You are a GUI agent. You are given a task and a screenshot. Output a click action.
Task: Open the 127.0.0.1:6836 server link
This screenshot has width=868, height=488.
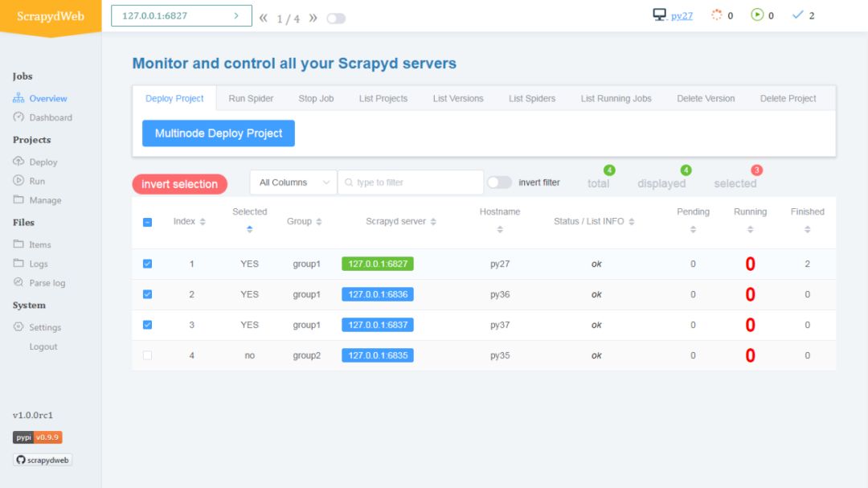coord(378,294)
